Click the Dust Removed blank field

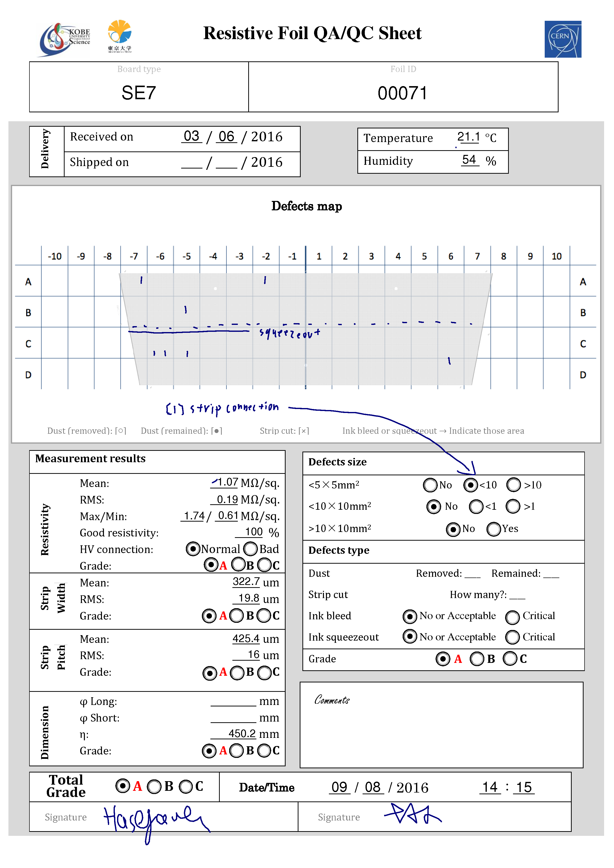click(473, 574)
